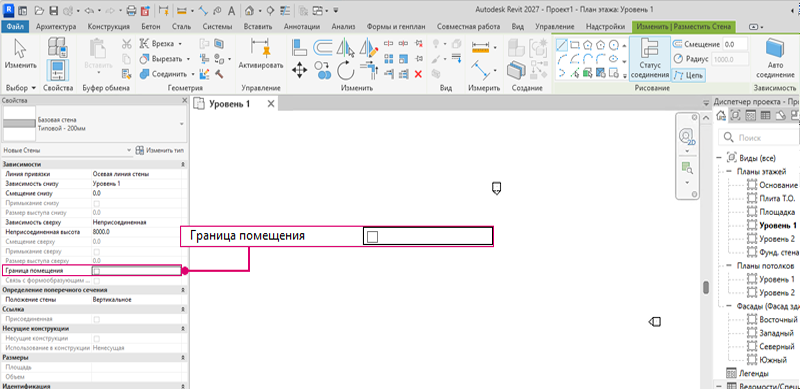
Task: Open the Свойства properties icon in the ribbon
Action: point(58,70)
